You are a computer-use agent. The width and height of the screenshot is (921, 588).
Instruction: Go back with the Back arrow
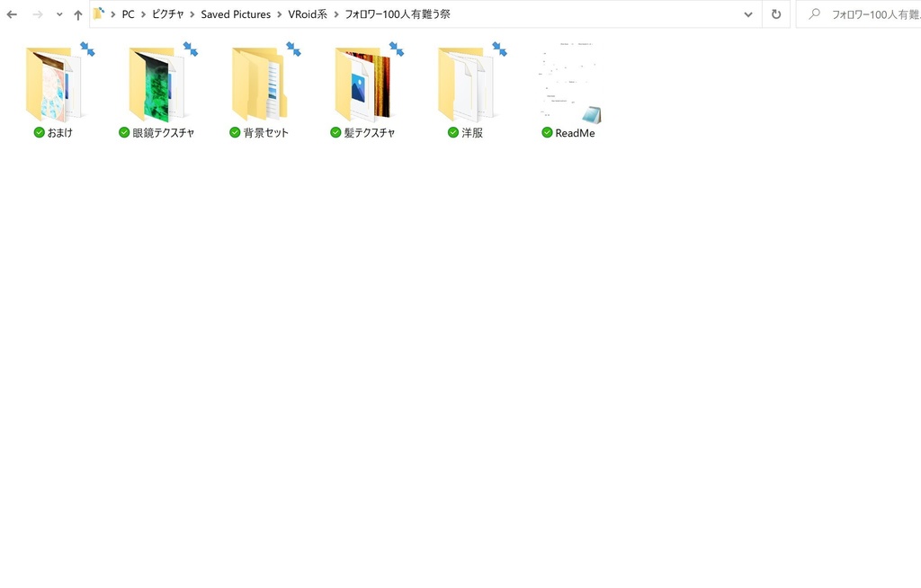click(x=12, y=14)
